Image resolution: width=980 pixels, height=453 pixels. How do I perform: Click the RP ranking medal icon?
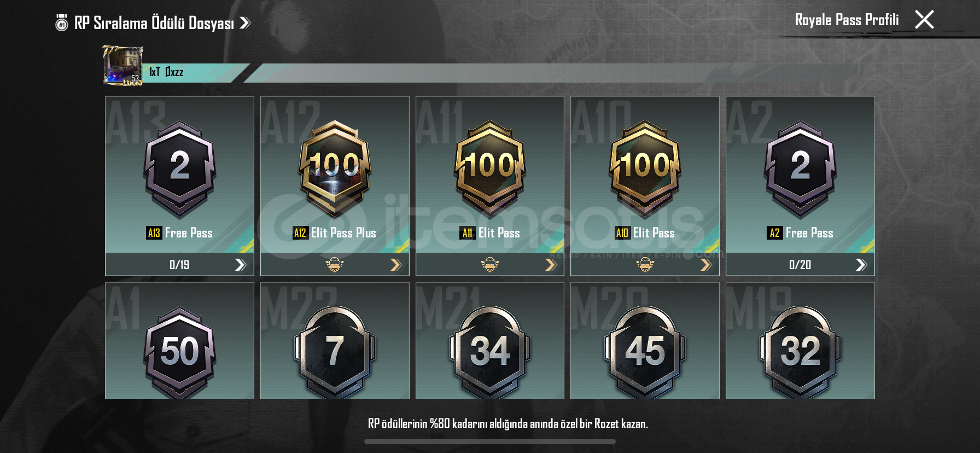[62, 23]
